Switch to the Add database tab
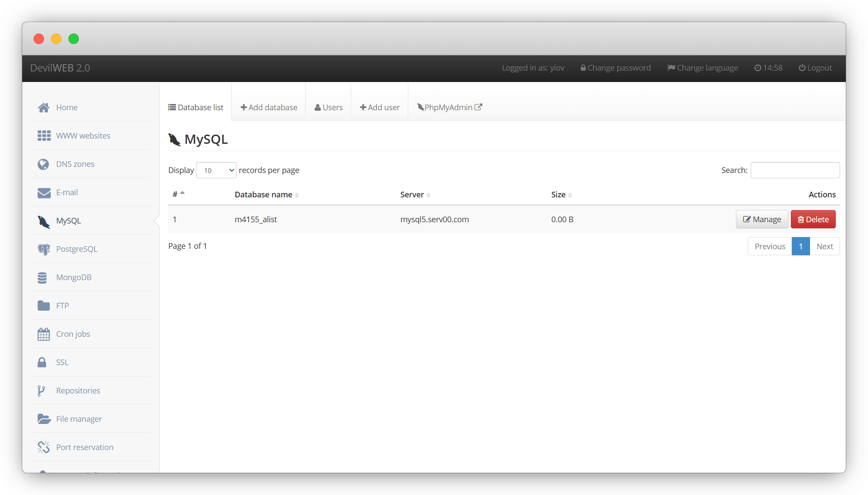This screenshot has height=495, width=868. (269, 108)
